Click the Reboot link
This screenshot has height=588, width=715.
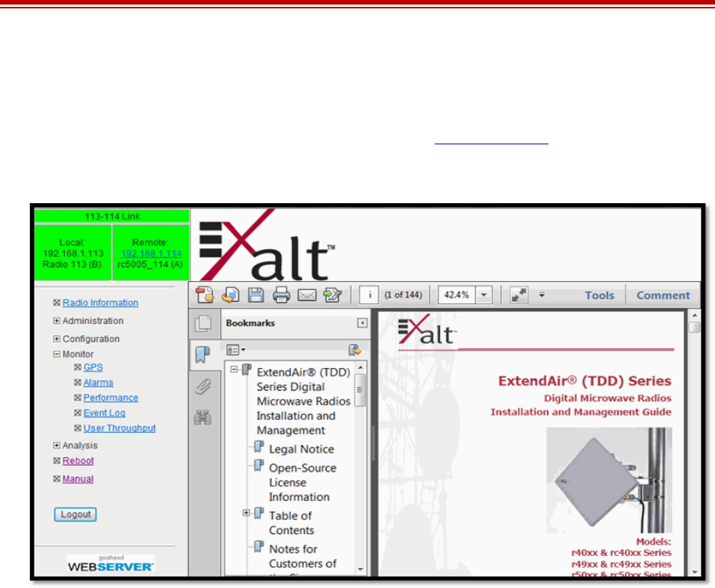point(78,460)
